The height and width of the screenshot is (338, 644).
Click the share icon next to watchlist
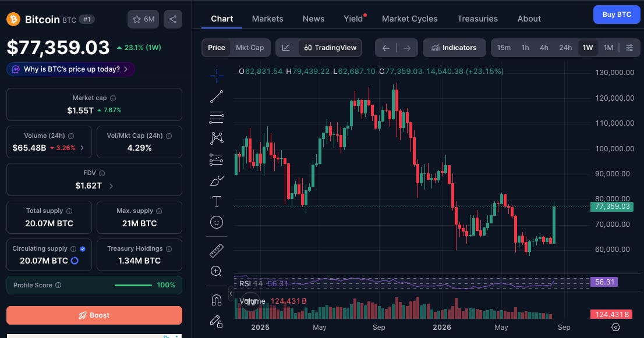pos(173,19)
